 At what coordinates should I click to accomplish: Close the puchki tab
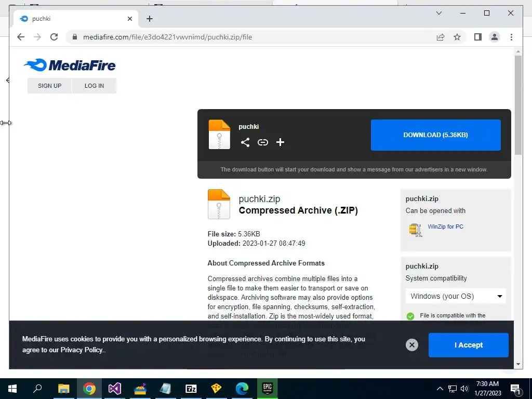[x=129, y=19]
